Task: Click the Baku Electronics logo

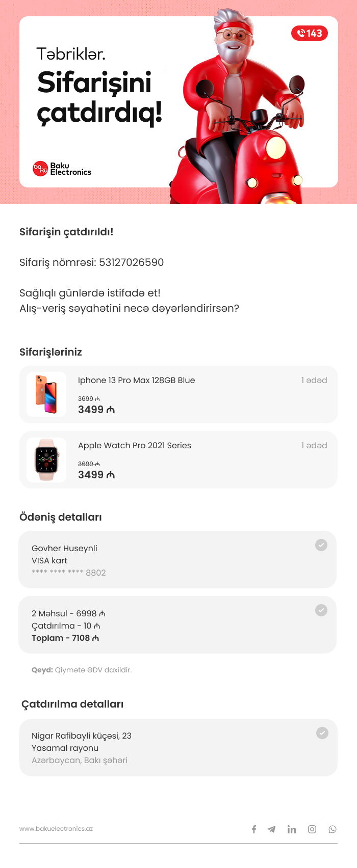Action: click(x=62, y=169)
